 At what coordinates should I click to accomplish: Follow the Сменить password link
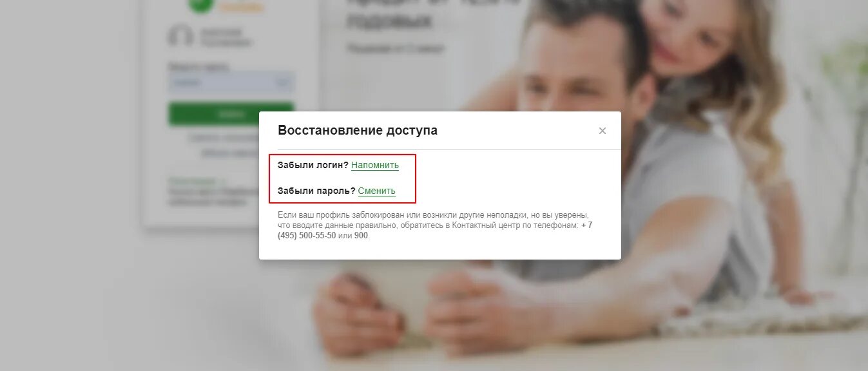[377, 191]
